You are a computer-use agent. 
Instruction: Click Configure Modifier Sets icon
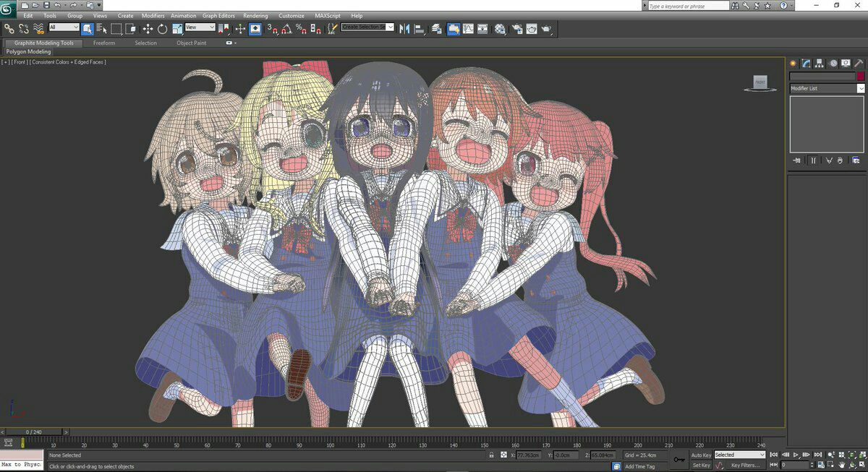click(x=856, y=160)
